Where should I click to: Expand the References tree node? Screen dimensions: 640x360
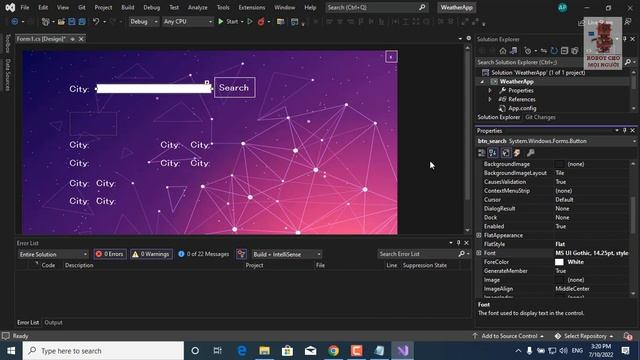(x=490, y=99)
